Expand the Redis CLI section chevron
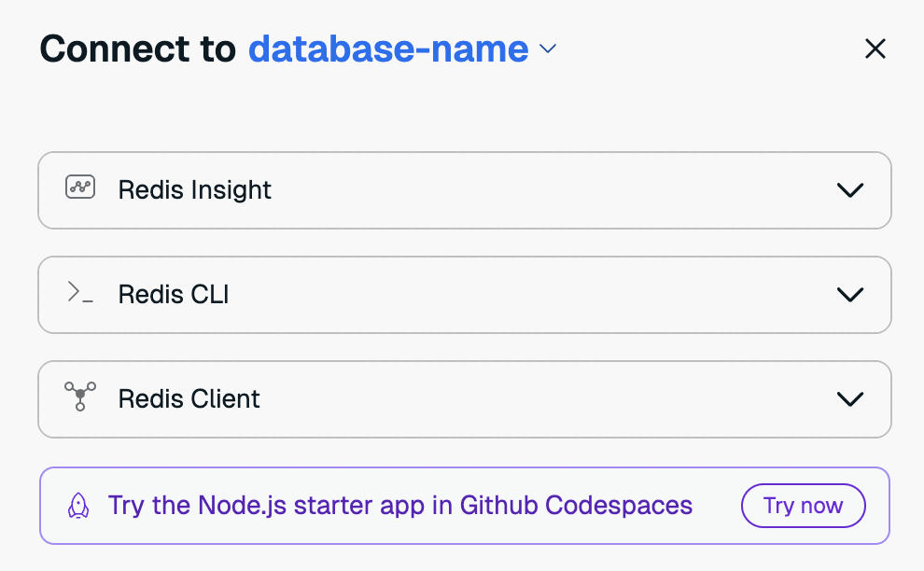Screen dimensions: 924x571 point(849,295)
